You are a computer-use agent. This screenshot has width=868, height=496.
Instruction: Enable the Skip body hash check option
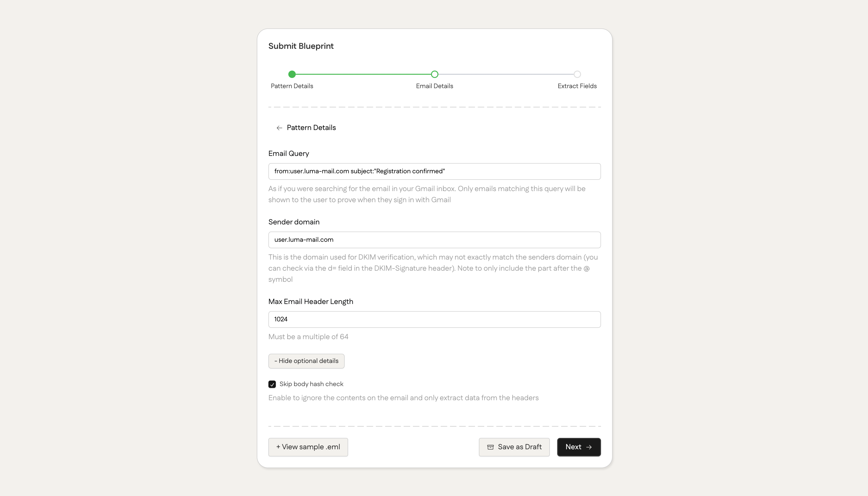(272, 384)
